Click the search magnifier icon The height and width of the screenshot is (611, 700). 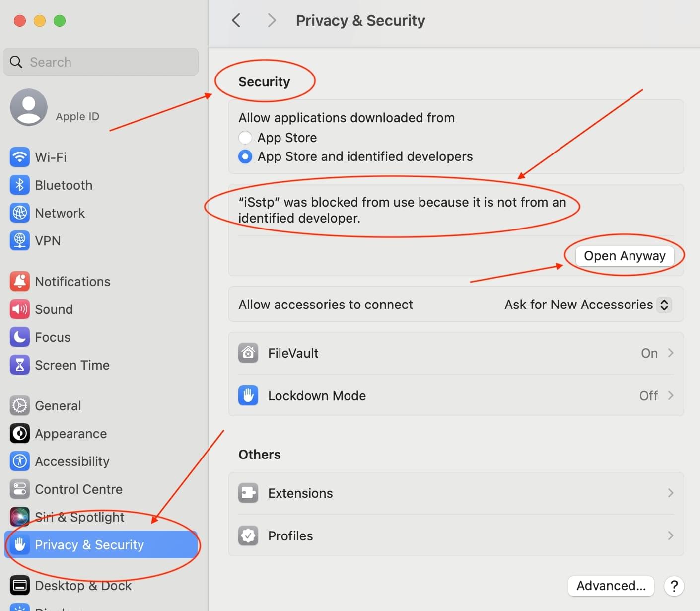[x=16, y=62]
